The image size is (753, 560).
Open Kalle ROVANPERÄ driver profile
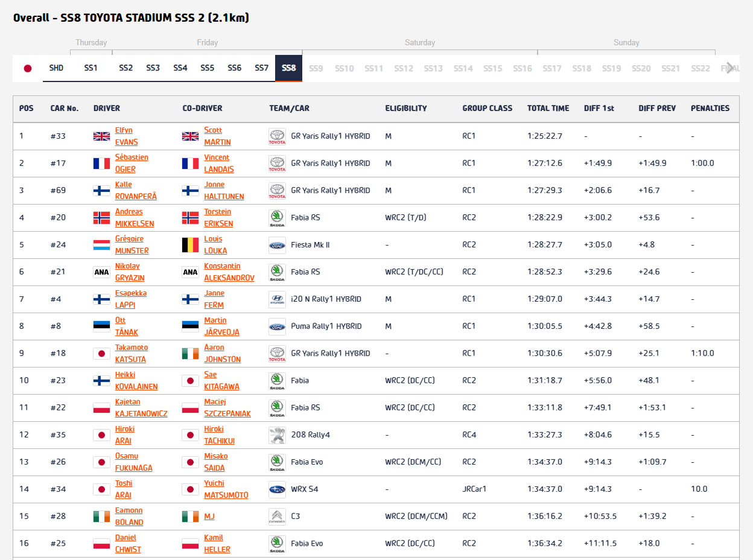[x=136, y=191]
